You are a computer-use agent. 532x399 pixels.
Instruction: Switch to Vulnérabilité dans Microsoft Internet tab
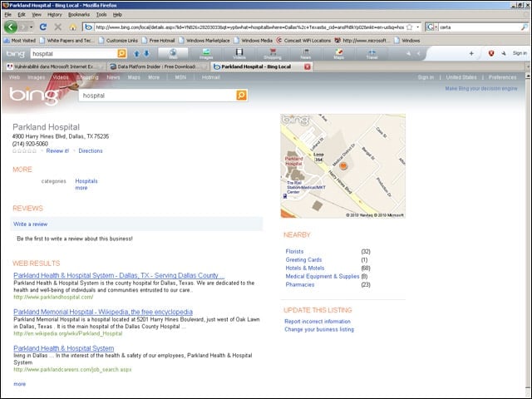click(x=55, y=66)
